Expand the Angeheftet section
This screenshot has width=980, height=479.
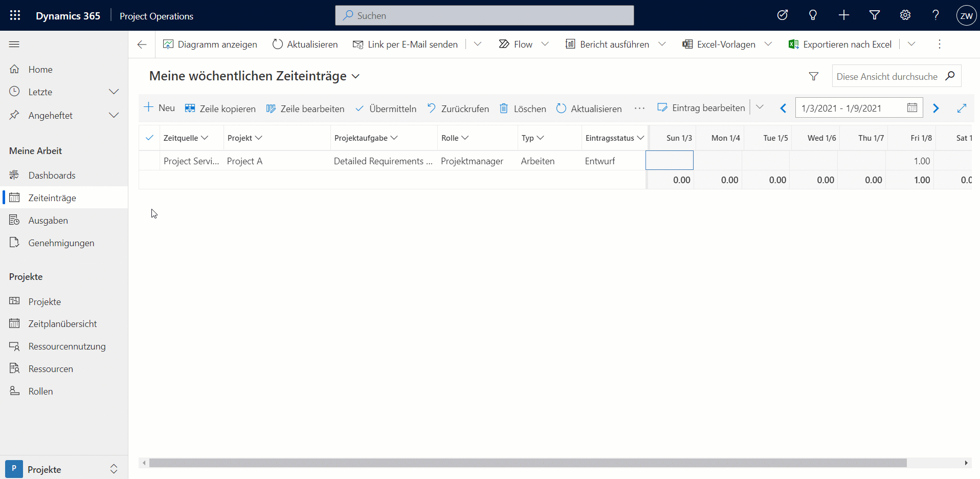coord(114,115)
